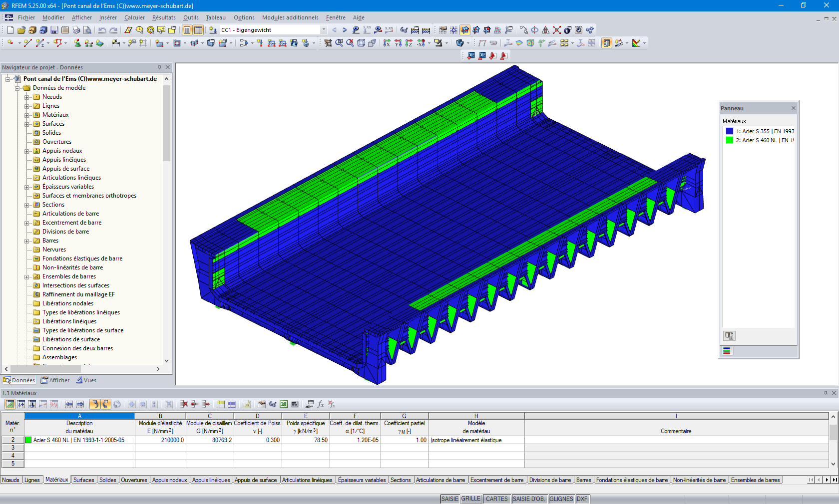The height and width of the screenshot is (504, 839).
Task: Open a new model file
Action: [10, 30]
